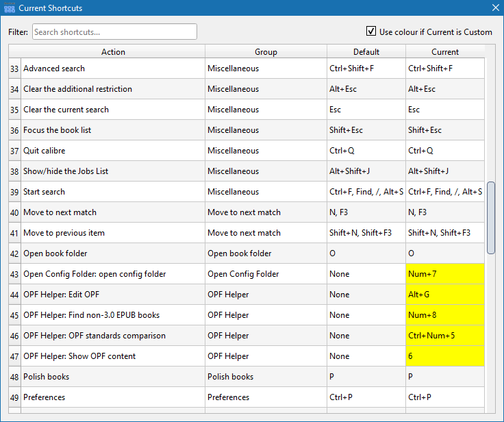
Task: Click the 'Preferences' action cell
Action: click(x=113, y=397)
